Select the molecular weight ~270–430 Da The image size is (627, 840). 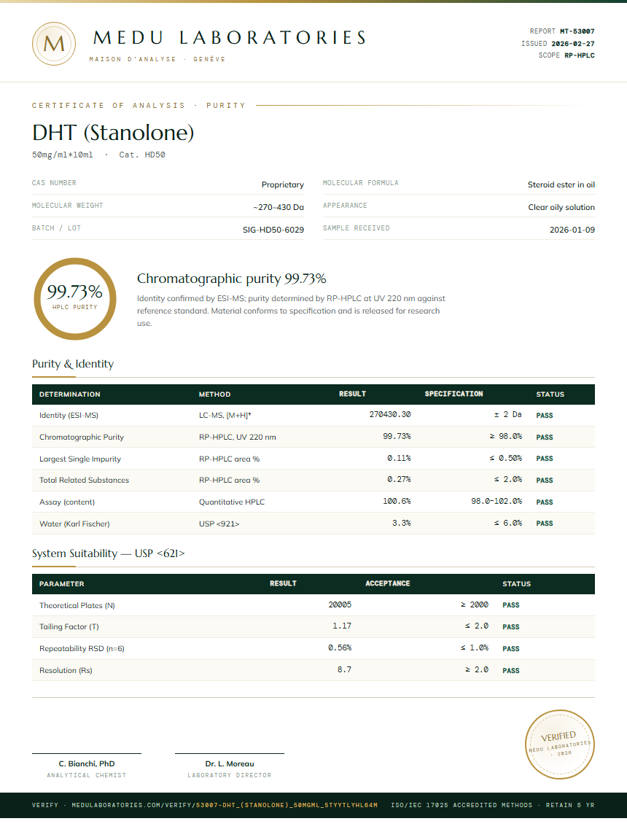[x=279, y=207]
